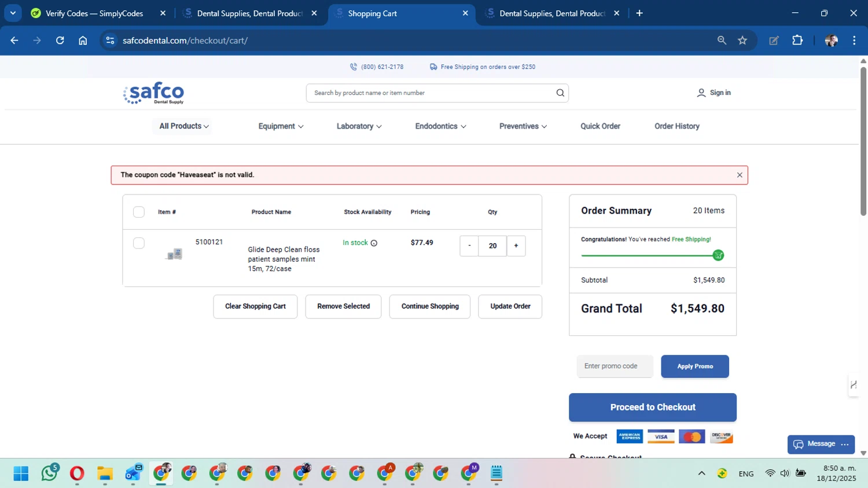Click the search magnifier icon in search box
The width and height of the screenshot is (868, 488).
point(560,93)
